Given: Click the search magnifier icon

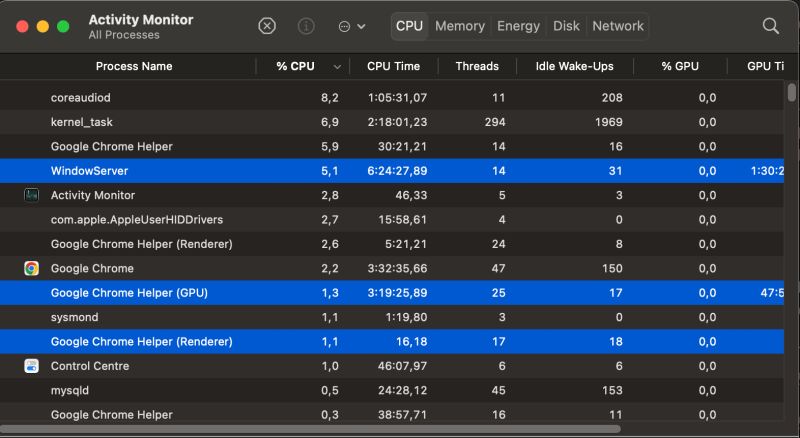Looking at the screenshot, I should coord(770,26).
